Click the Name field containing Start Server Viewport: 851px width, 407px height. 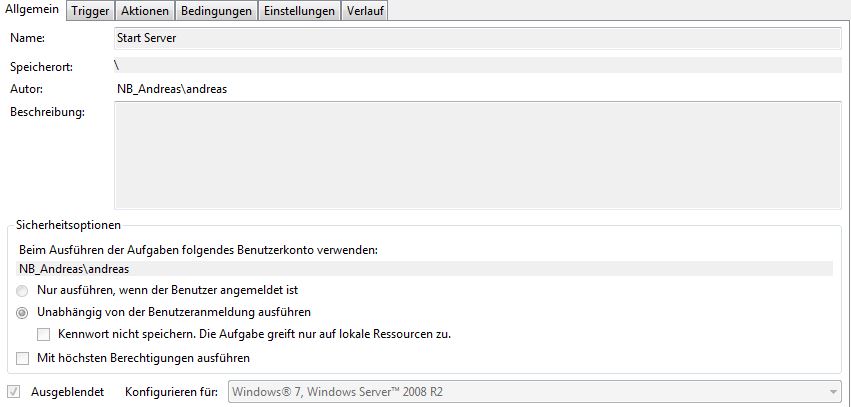[478, 39]
